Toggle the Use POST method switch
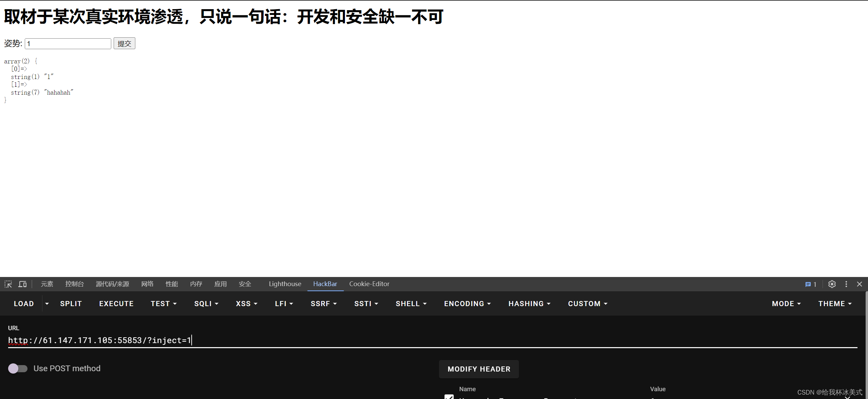 (16, 368)
